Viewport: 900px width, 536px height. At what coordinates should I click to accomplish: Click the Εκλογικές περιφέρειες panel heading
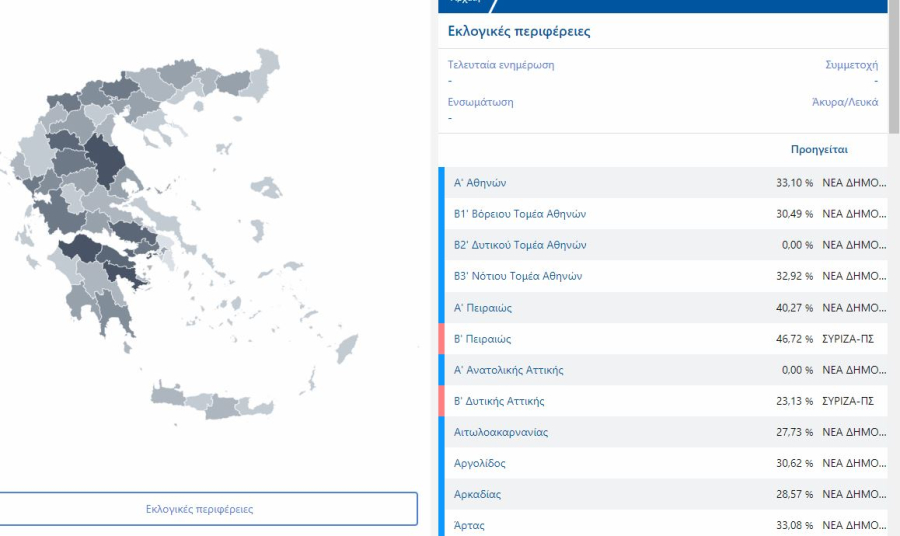(x=518, y=31)
